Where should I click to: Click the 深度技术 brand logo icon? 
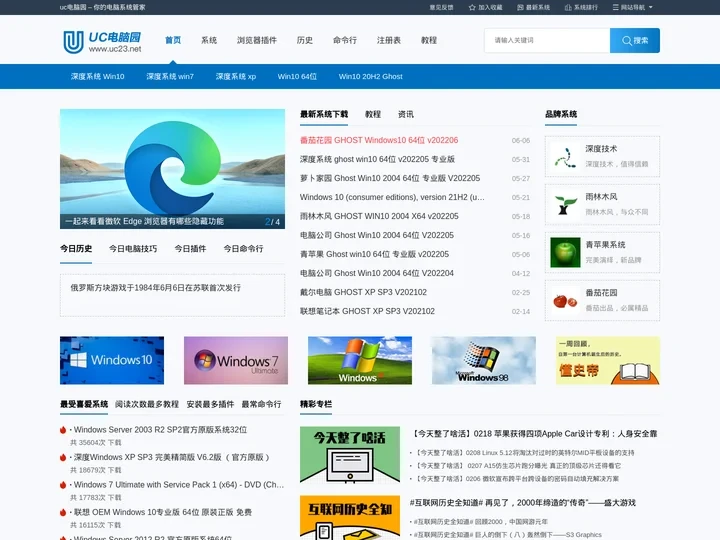565,157
